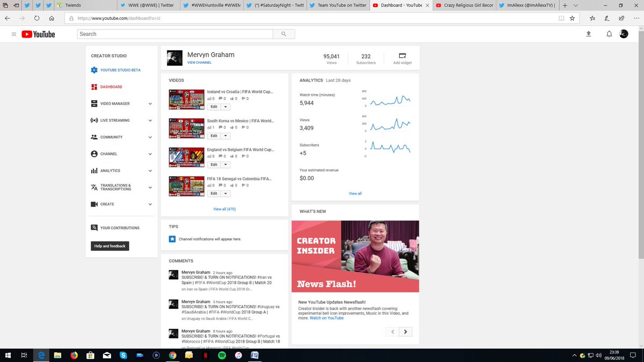Refresh the page in Edge
Screen dimensions: 644x362
pyautogui.click(x=36, y=18)
